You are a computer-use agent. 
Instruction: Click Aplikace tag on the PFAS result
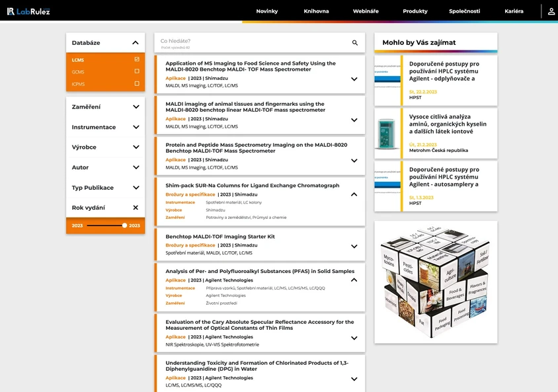point(175,280)
